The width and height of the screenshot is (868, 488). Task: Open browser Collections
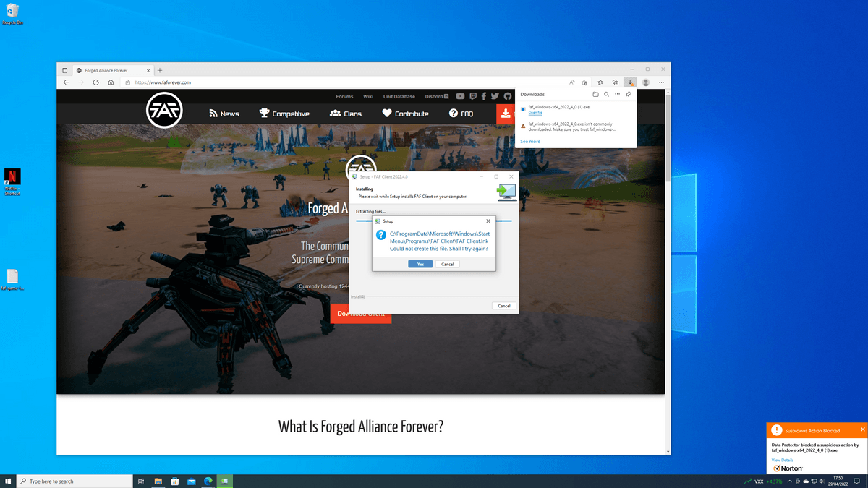click(616, 82)
